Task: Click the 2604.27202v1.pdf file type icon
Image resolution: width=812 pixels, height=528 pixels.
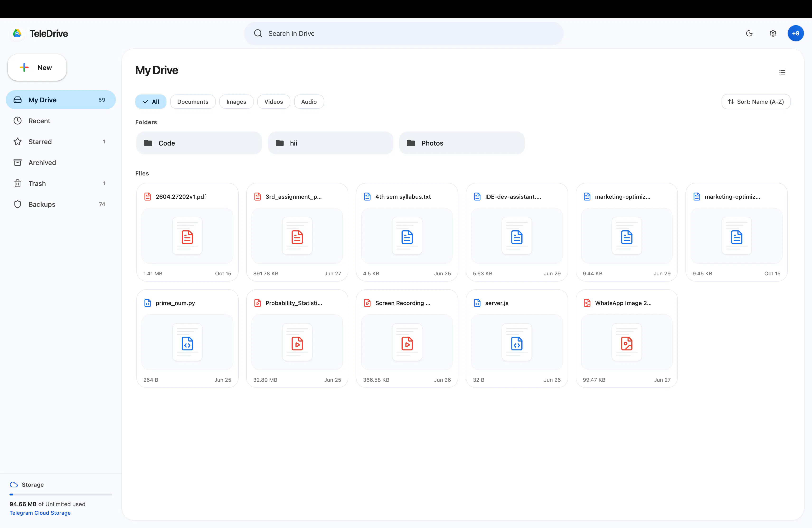Action: [148, 197]
